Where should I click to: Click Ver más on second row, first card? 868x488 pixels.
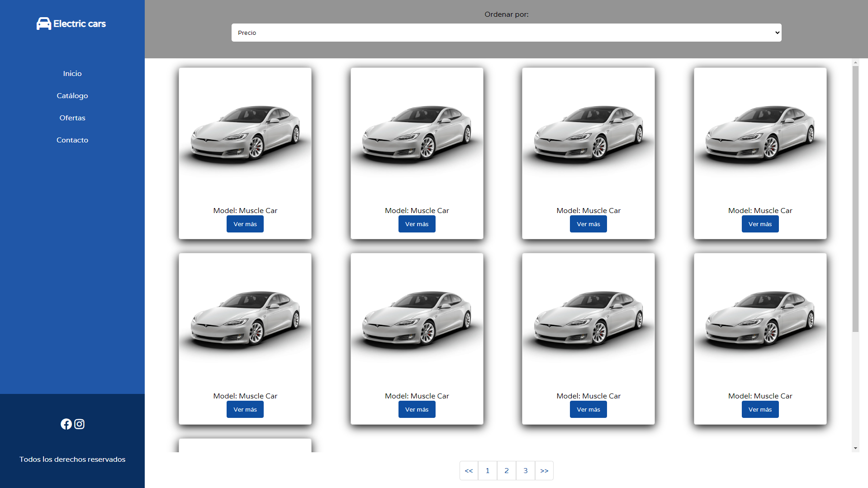point(245,409)
